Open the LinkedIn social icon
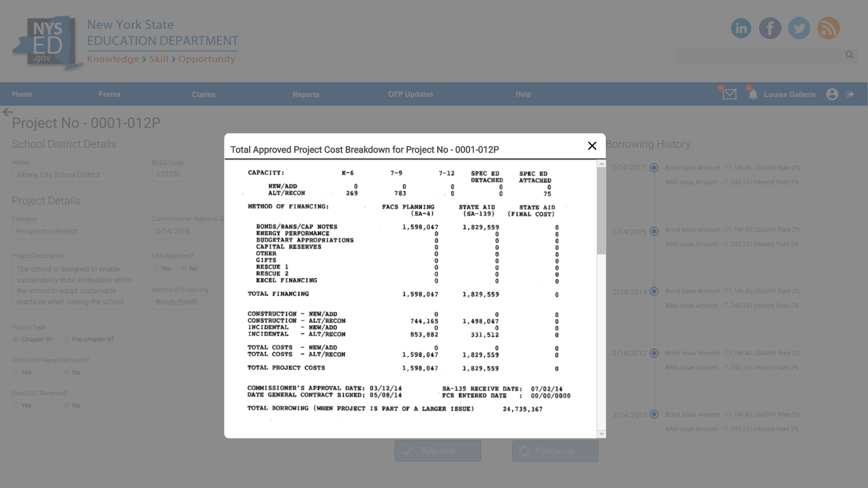868x488 pixels. pos(741,28)
